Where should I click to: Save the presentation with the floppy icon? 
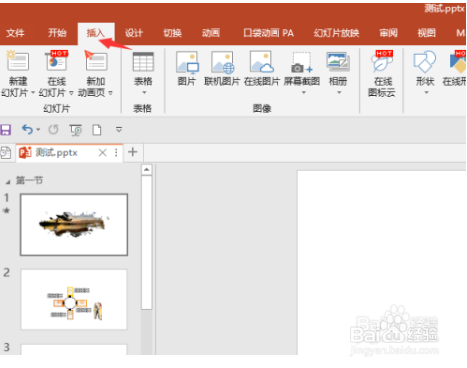click(5, 130)
